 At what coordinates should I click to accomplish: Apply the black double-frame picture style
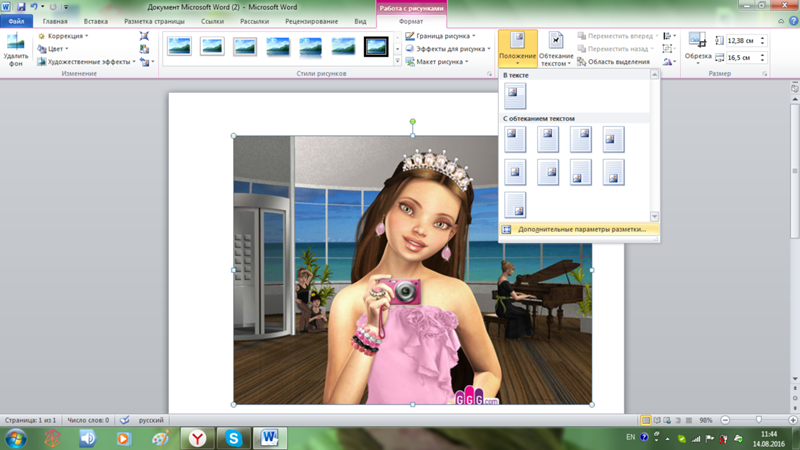click(376, 46)
